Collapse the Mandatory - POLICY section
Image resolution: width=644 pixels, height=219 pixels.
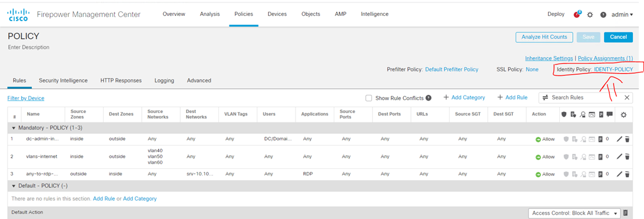[14, 128]
